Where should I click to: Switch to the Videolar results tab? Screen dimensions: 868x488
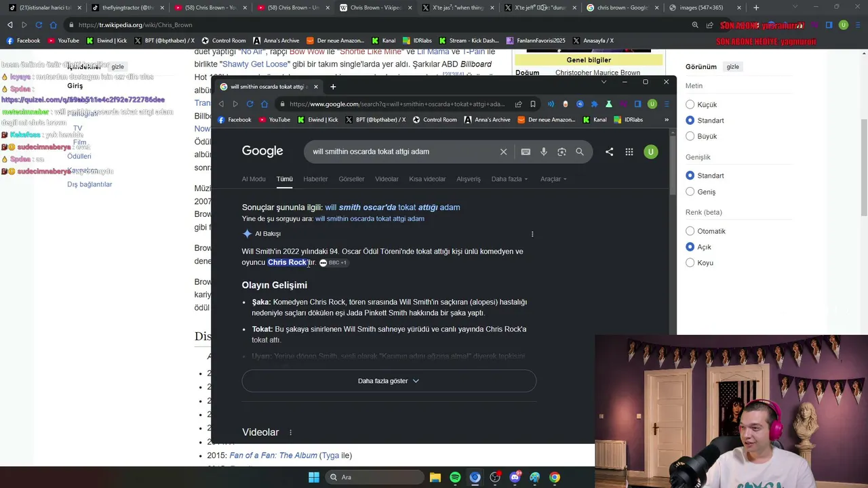click(x=387, y=179)
